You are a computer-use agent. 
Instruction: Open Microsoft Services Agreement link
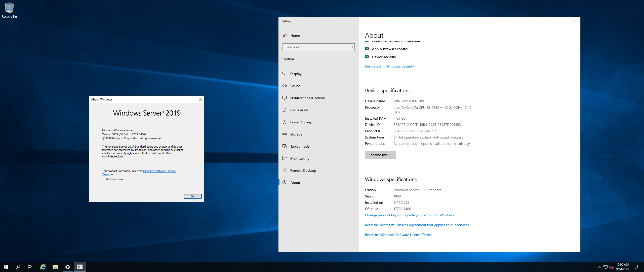click(x=417, y=225)
